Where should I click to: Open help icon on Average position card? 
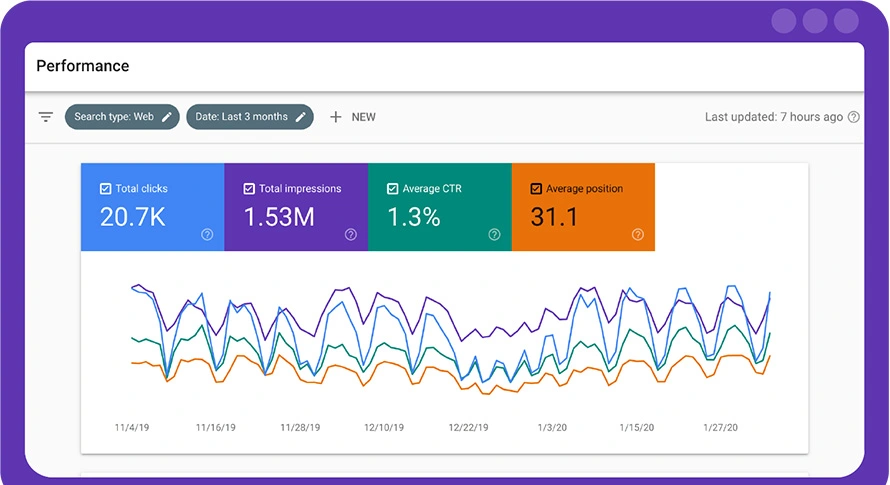pos(638,235)
